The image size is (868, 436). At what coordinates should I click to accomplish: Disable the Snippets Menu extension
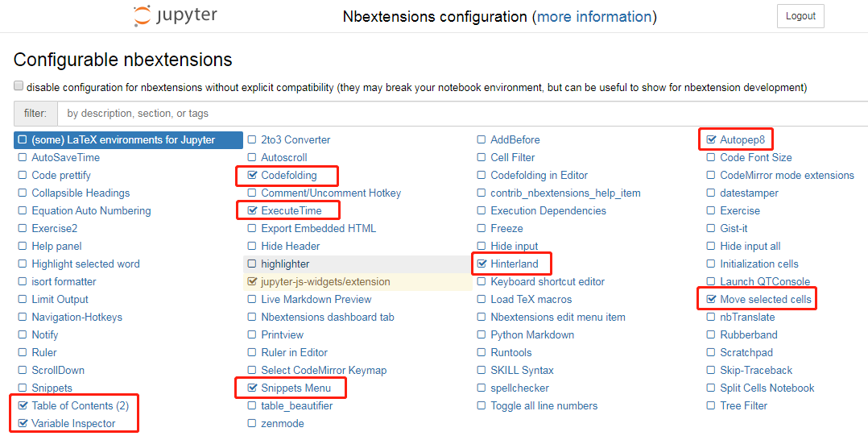[x=253, y=388]
